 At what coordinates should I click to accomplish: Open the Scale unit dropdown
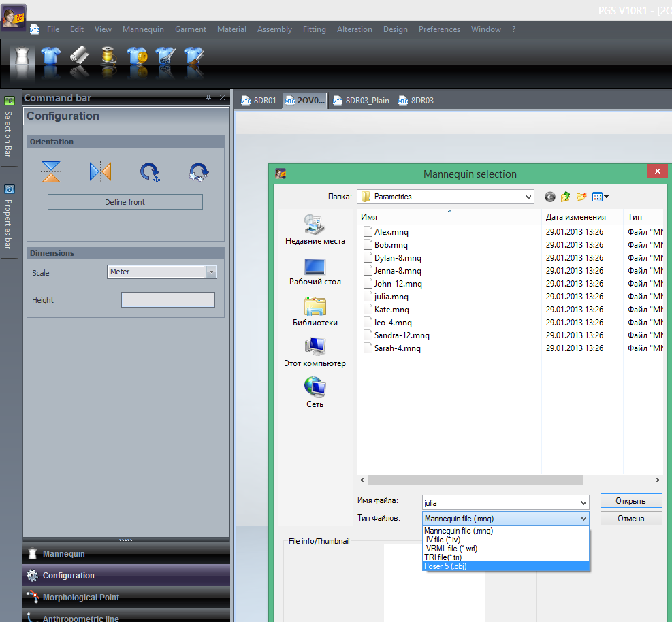coord(210,272)
